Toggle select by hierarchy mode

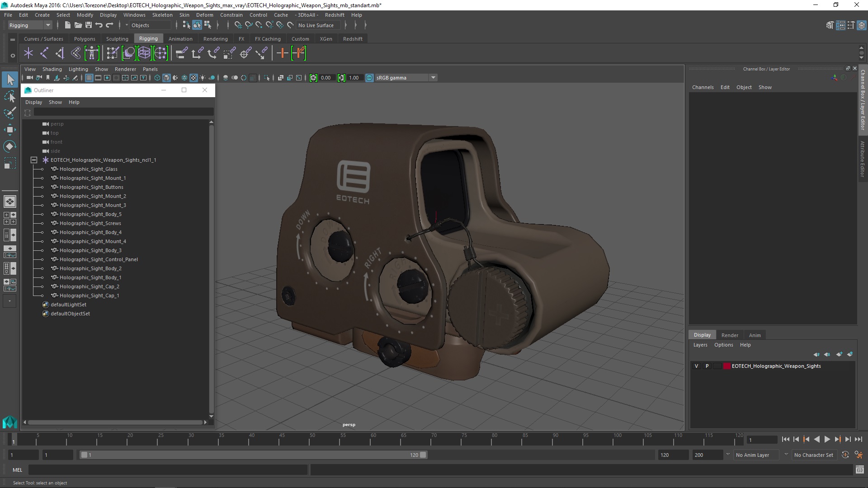tap(186, 25)
